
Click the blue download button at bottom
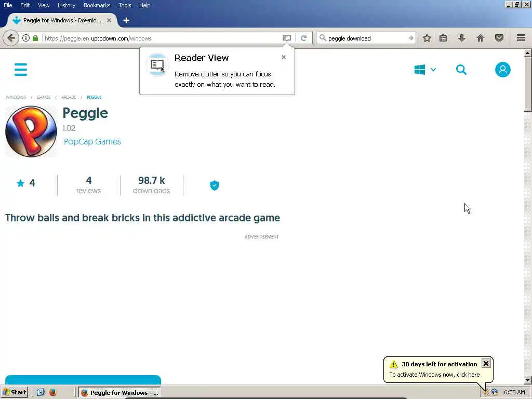click(x=83, y=380)
